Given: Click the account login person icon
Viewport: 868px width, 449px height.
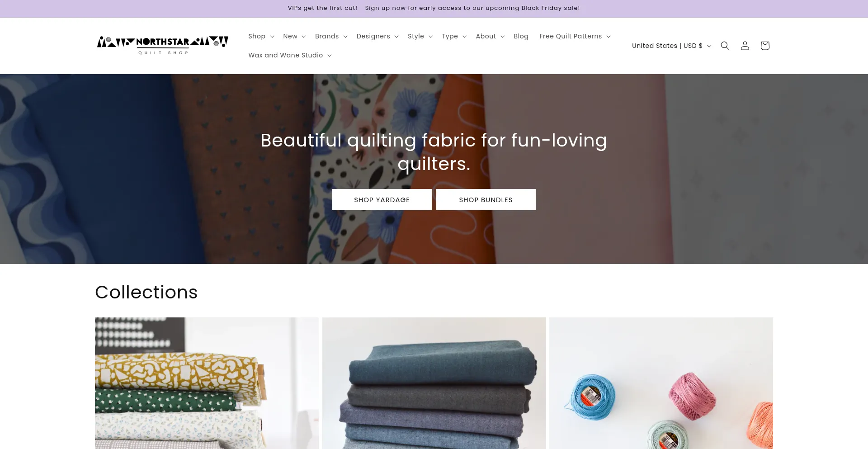Looking at the screenshot, I should 745,46.
